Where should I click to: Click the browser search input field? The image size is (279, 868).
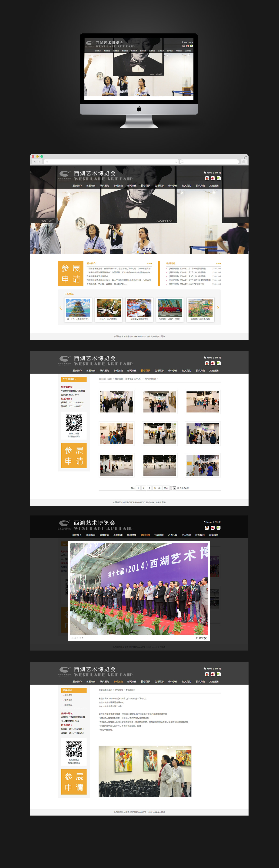click(209, 162)
